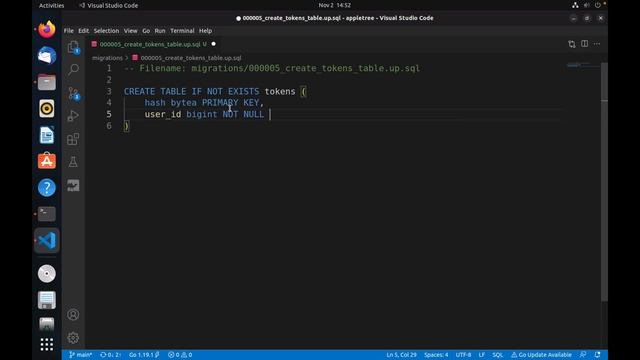640x360 pixels.
Task: Open the Accounts menu icon
Action: pyautogui.click(x=73, y=315)
